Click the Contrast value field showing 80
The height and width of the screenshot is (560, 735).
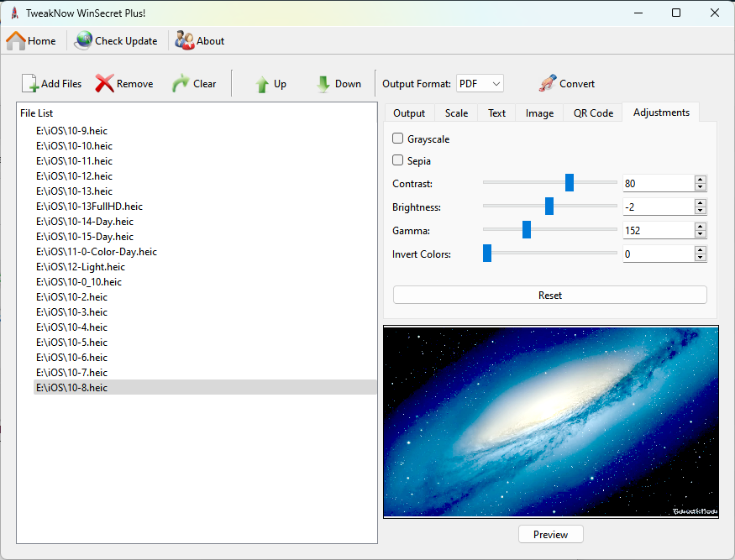(658, 183)
